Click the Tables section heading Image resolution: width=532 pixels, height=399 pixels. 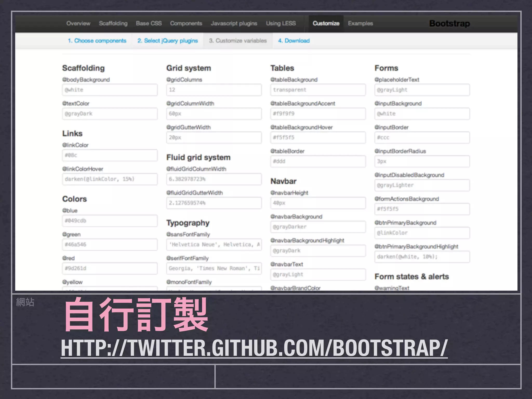[282, 68]
